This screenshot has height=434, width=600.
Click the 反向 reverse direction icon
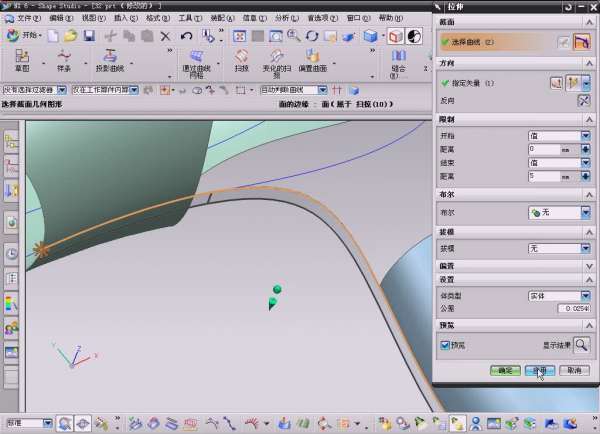click(584, 101)
